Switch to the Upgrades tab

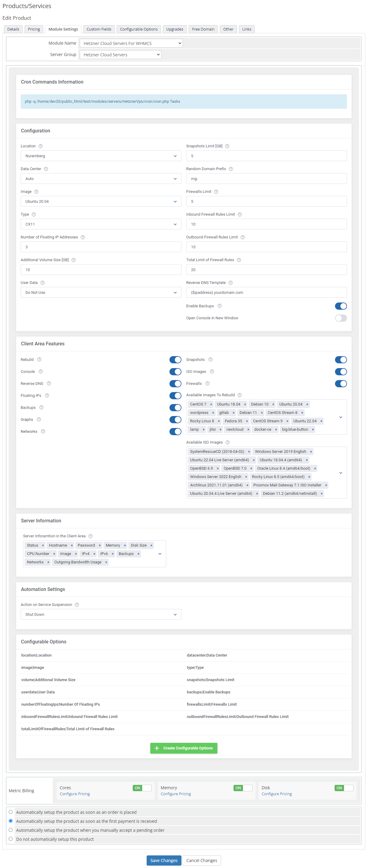pyautogui.click(x=175, y=29)
